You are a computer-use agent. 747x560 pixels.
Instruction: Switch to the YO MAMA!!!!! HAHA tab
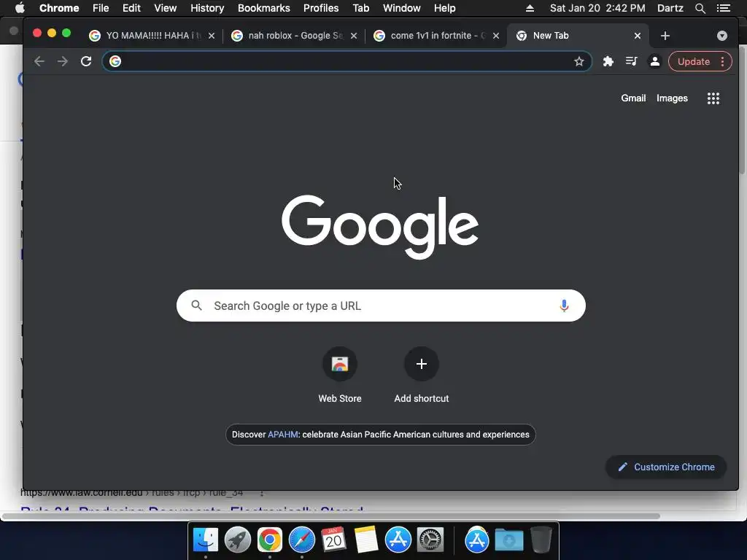152,36
